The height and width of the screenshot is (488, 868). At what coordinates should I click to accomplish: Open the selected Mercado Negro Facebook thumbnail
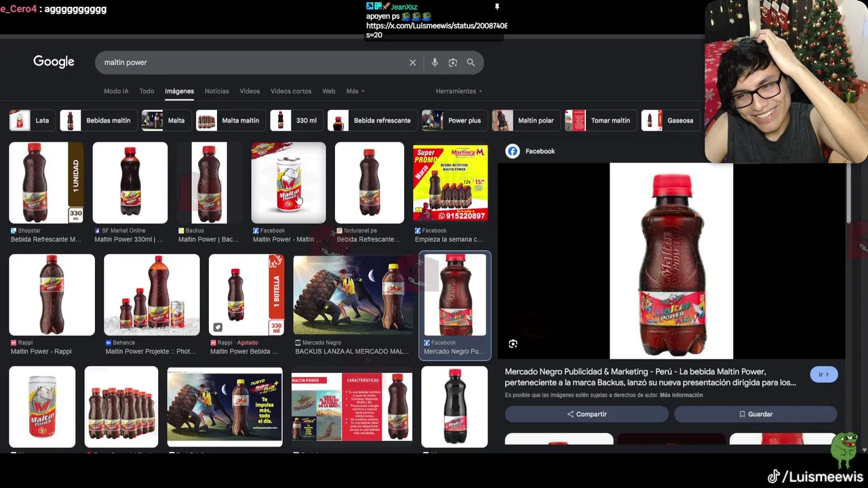click(455, 295)
